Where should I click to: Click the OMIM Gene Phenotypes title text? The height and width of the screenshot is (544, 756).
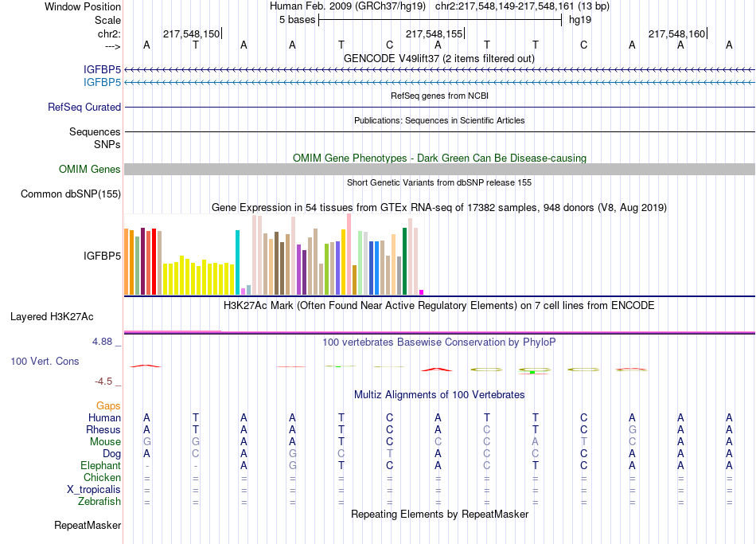click(439, 158)
